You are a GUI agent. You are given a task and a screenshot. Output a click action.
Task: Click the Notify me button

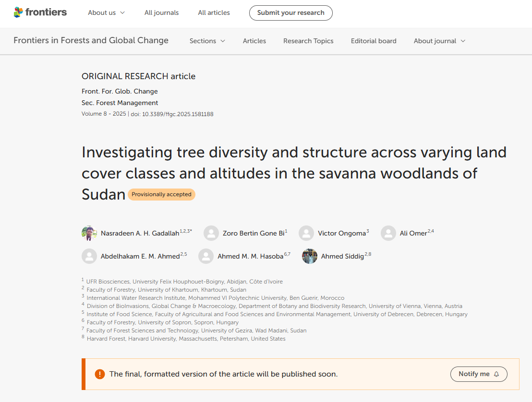(479, 374)
